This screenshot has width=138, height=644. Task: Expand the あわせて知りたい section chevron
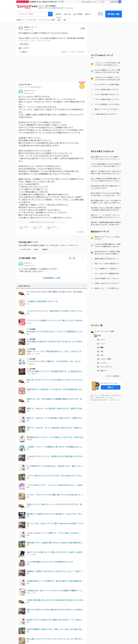(84, 286)
